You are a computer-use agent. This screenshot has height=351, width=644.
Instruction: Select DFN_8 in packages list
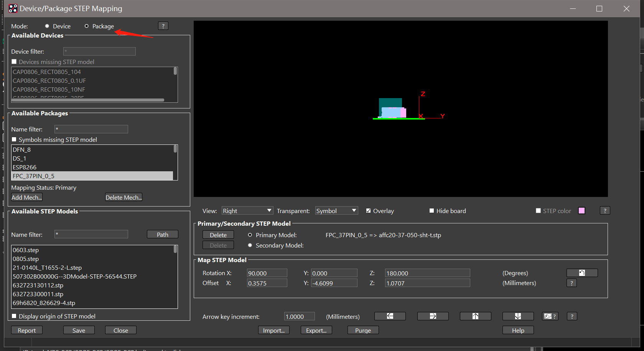92,149
